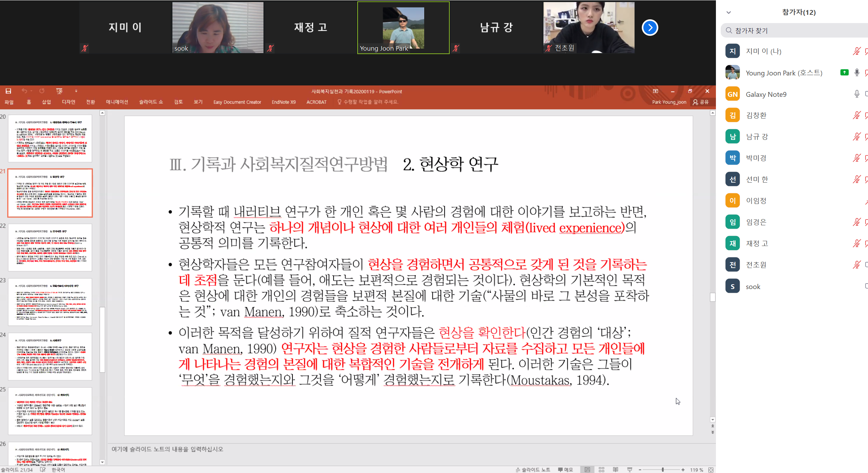Start slideshow from status bar icon
Viewport: 868px width, 473px height.
point(630,470)
